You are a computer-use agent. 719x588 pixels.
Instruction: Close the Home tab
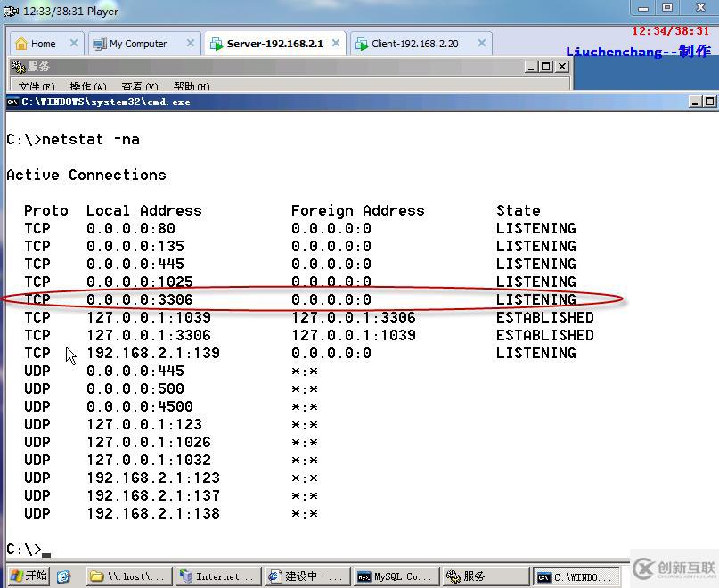point(73,43)
